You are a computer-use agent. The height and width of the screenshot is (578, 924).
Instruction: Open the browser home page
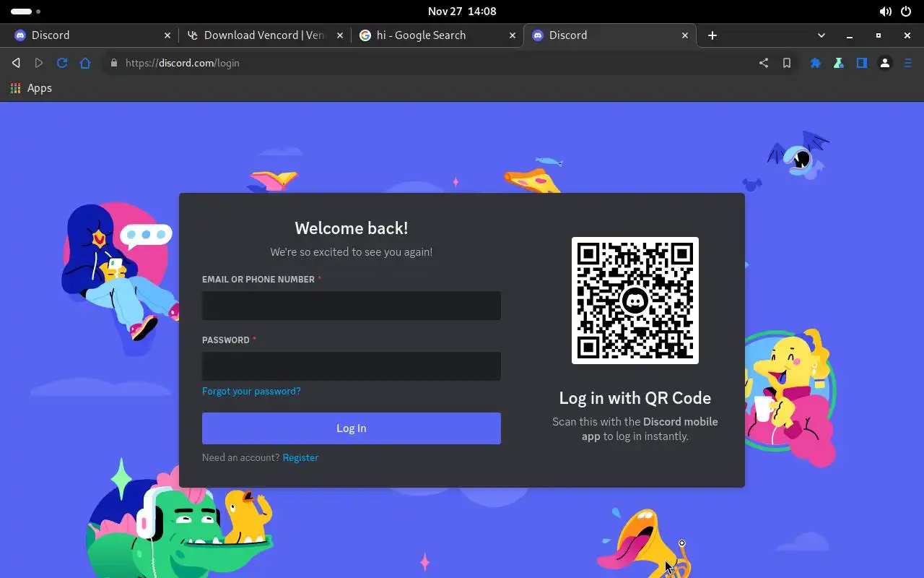pos(85,63)
